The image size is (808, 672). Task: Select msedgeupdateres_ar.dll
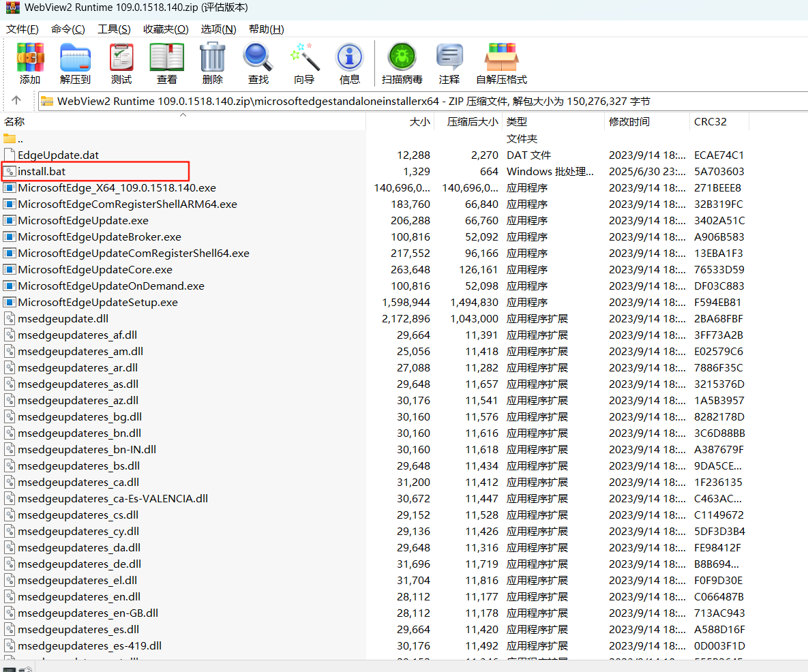pyautogui.click(x=78, y=367)
